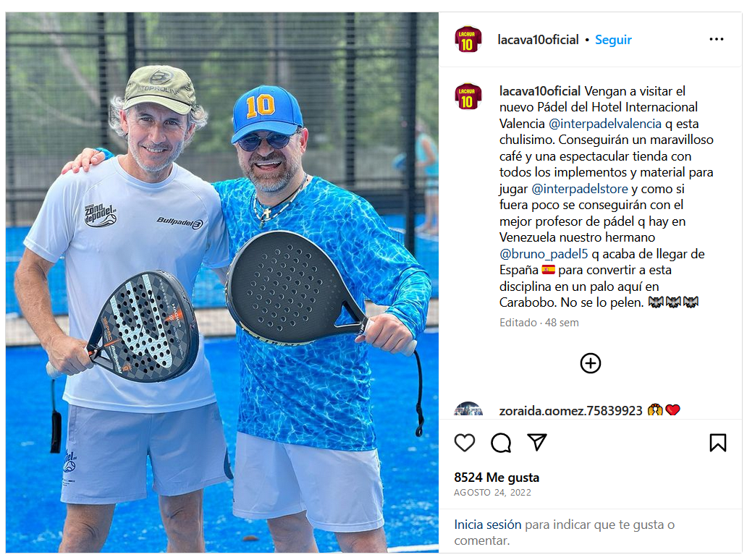The image size is (747, 560).
Task: Save the post with the bookmark icon
Action: [x=718, y=443]
